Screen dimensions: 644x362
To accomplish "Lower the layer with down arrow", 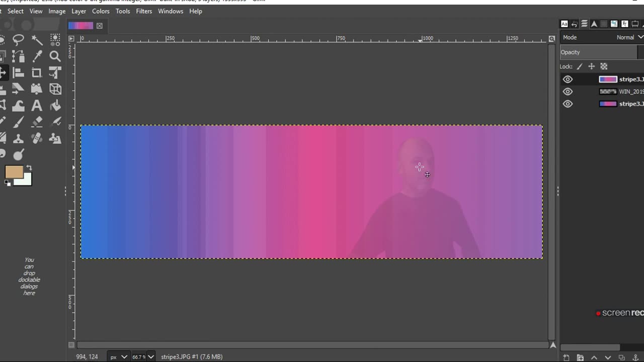I will tap(608, 357).
